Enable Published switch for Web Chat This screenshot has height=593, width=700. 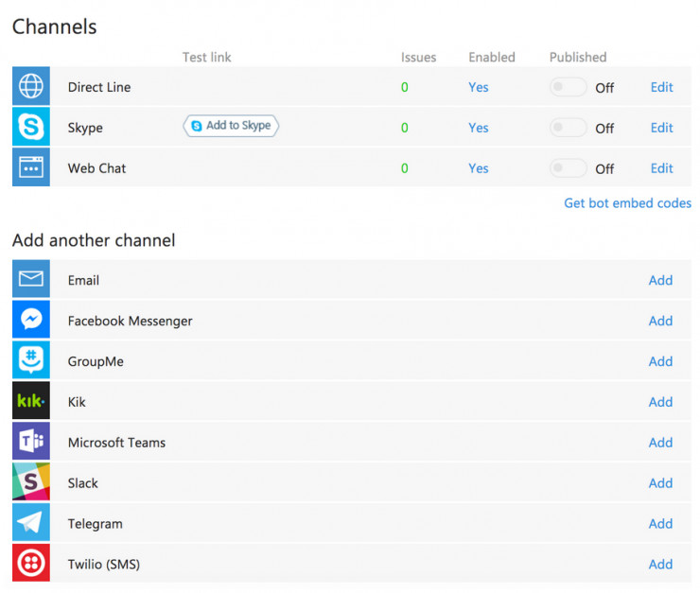[x=569, y=168]
